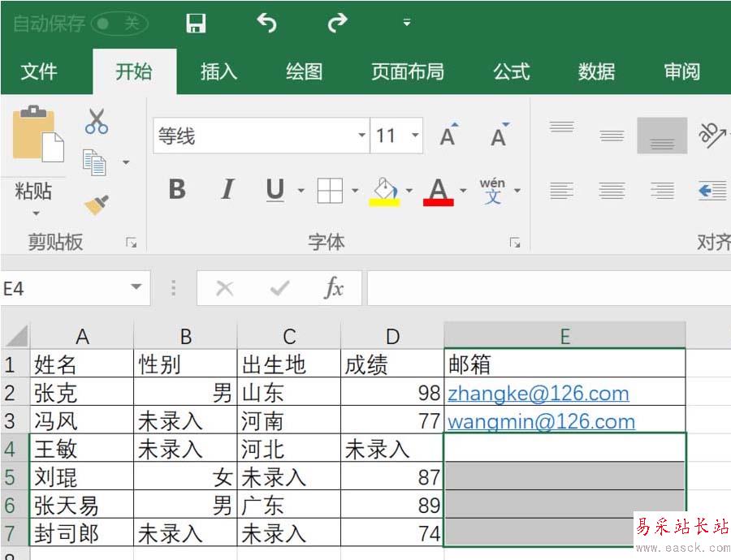
Task: Confirm entry with checkmark icon
Action: [279, 289]
